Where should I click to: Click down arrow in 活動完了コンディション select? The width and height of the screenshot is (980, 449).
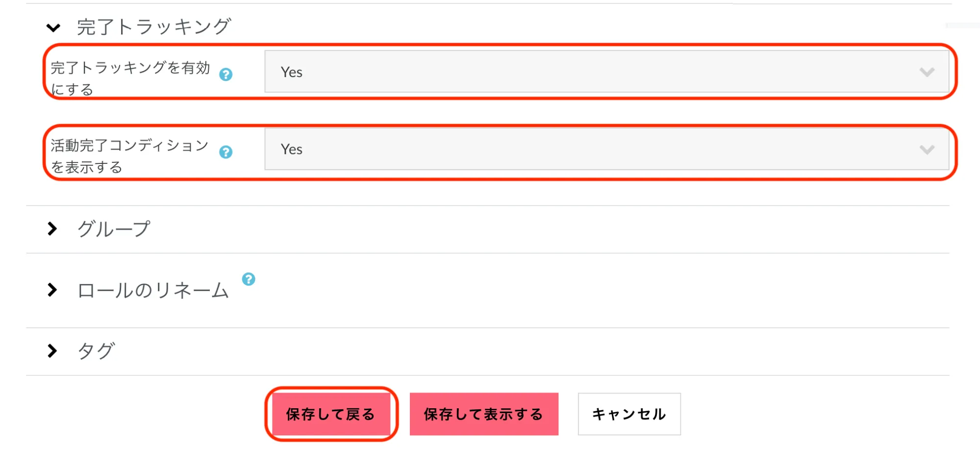(927, 150)
